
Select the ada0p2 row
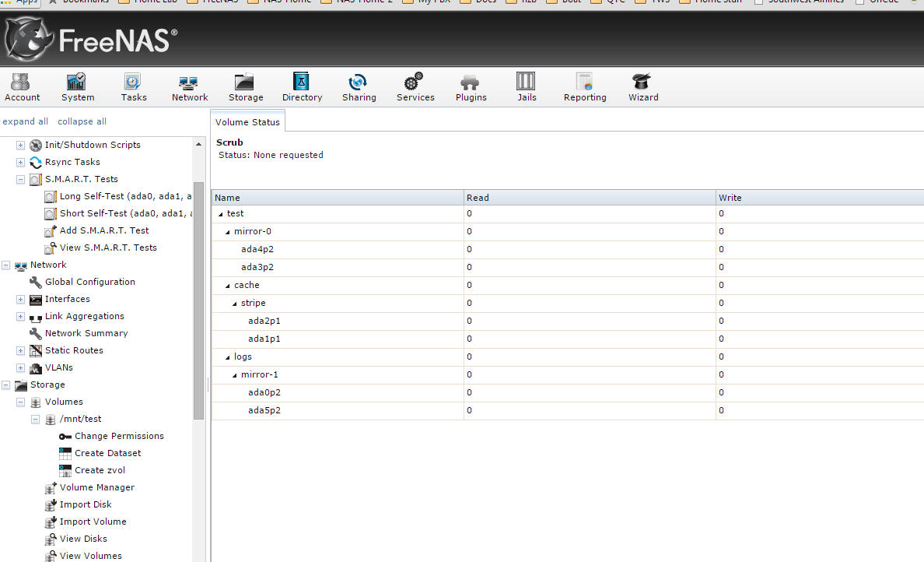click(568, 393)
